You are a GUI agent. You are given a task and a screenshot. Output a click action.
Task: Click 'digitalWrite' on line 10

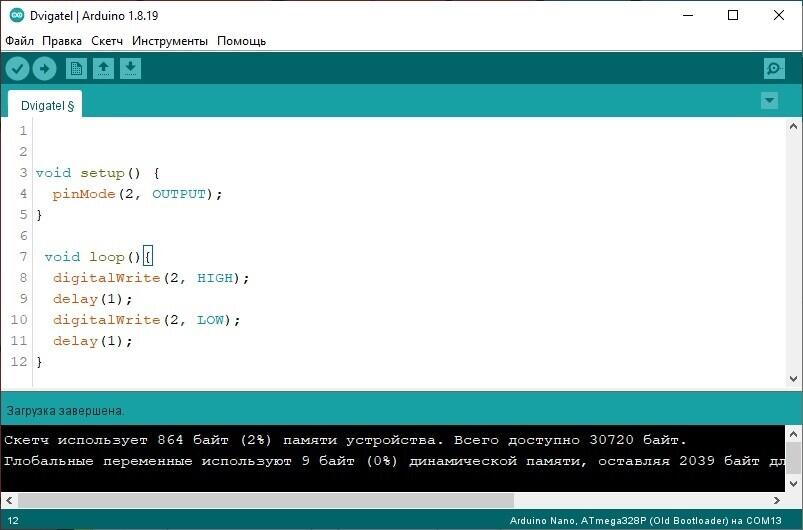click(107, 320)
